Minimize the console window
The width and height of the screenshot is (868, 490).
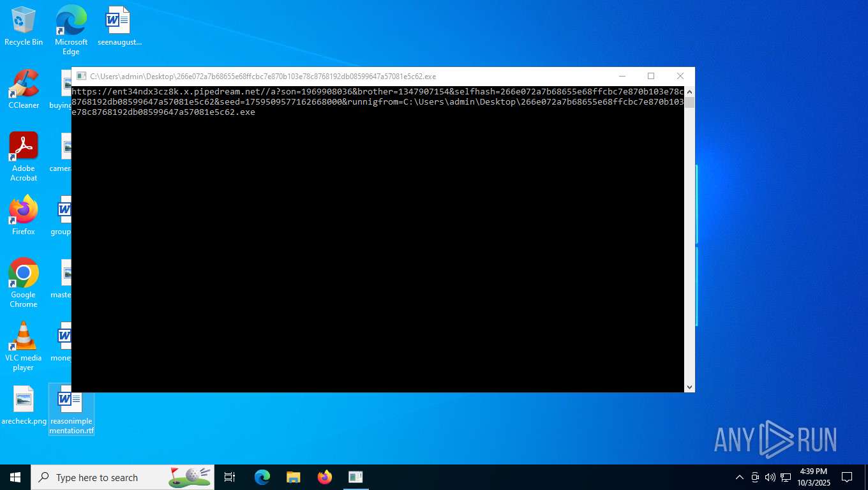tap(622, 76)
